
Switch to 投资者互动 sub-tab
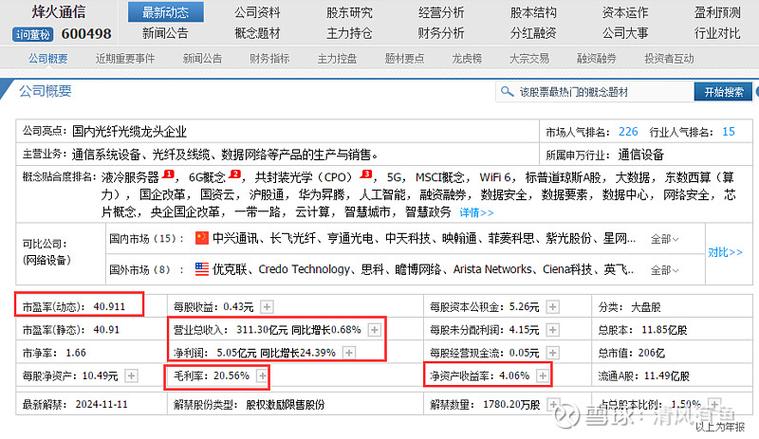[669, 59]
